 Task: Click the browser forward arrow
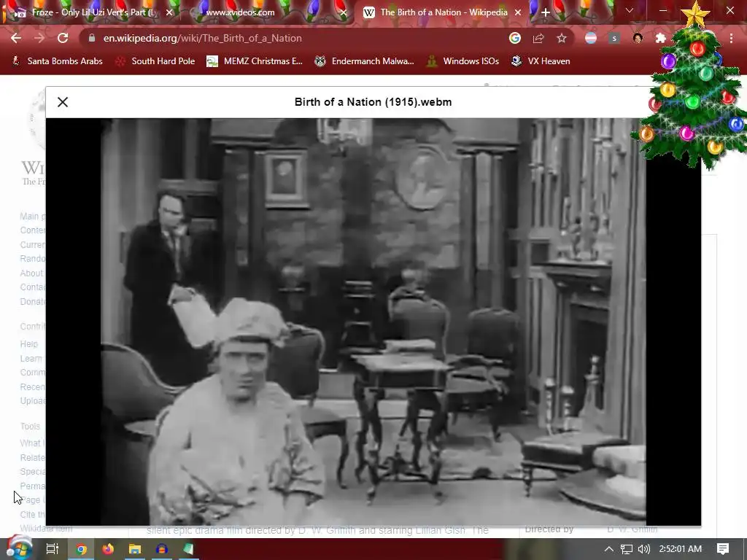(39, 38)
